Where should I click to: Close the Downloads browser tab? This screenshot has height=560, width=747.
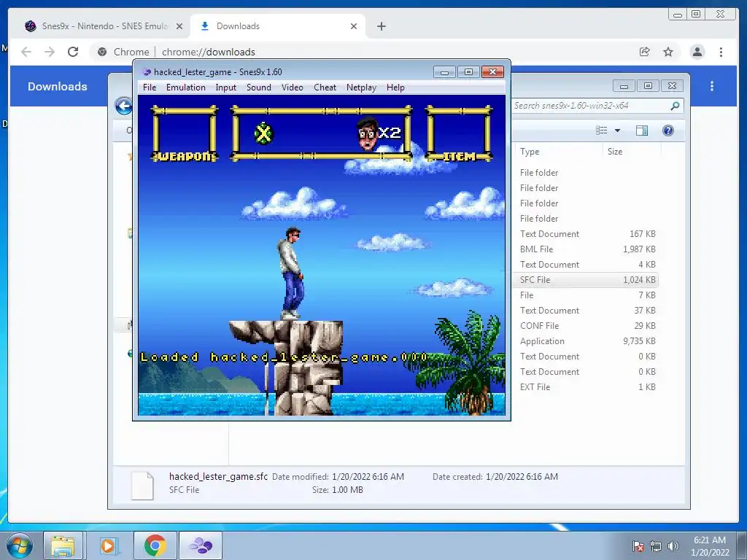pos(354,26)
